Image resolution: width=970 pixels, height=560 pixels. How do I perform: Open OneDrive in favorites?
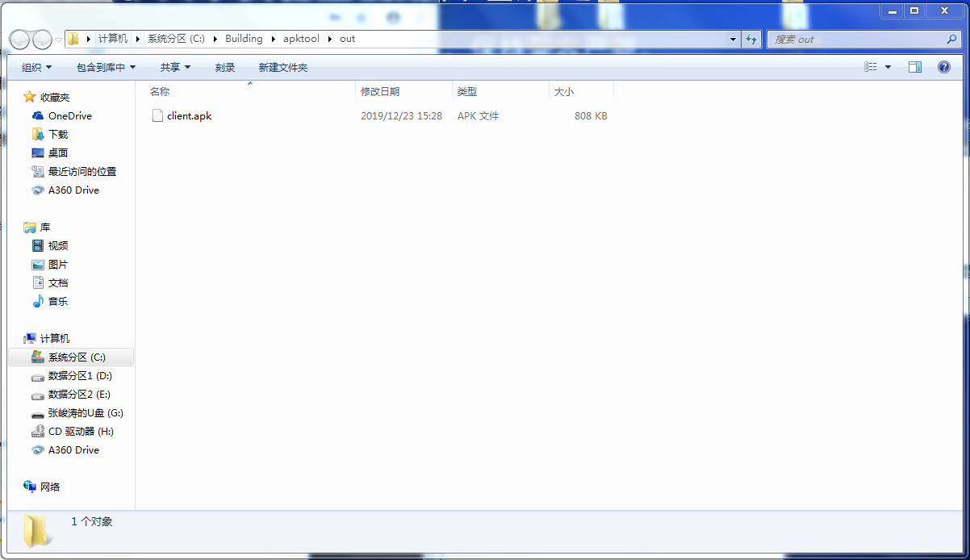point(70,116)
